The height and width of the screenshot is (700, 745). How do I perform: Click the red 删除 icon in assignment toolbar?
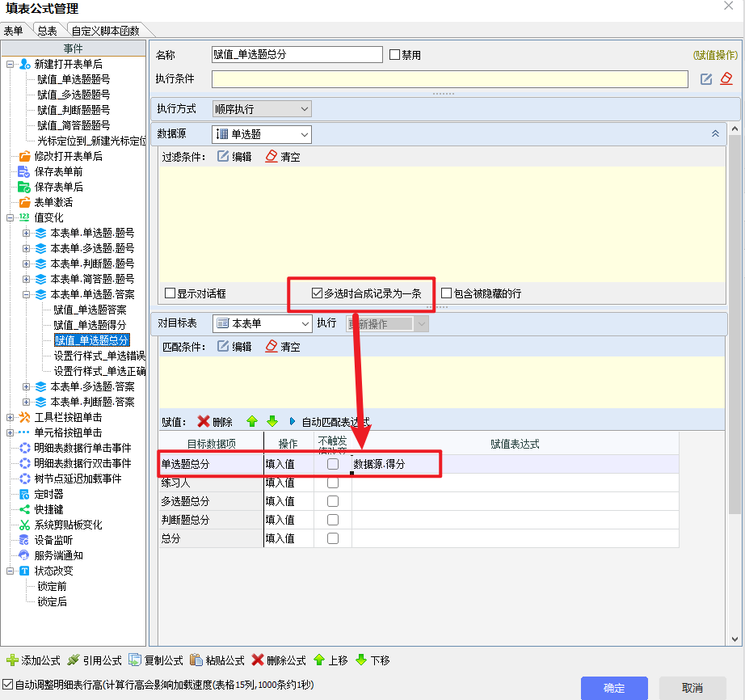click(204, 422)
